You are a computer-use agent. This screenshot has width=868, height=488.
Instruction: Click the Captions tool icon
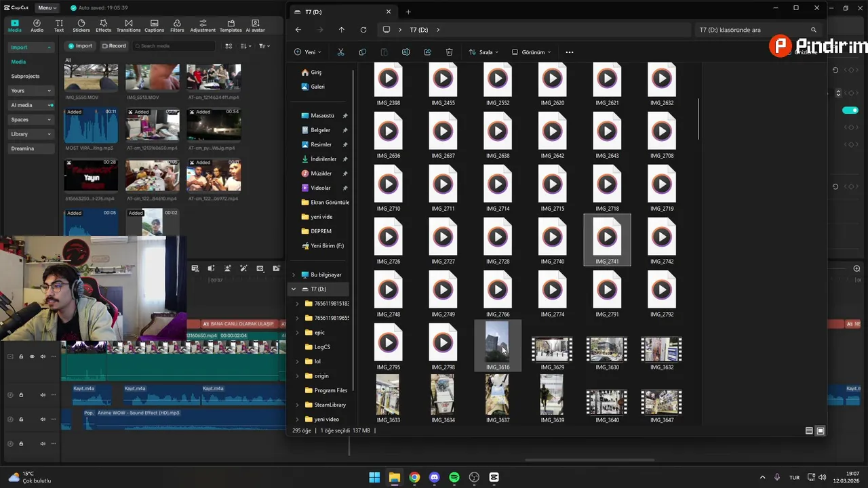tap(154, 26)
